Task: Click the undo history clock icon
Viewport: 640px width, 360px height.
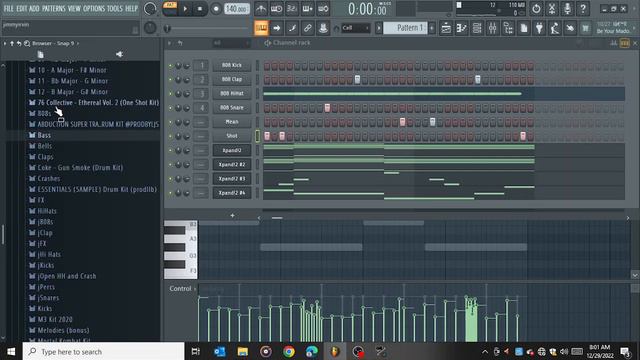Action: [536, 9]
